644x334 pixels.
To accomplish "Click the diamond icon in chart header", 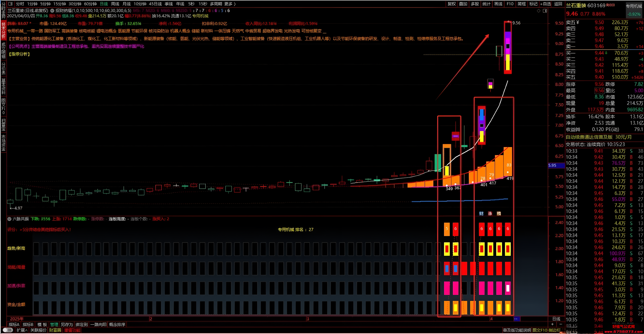I will pyautogui.click(x=539, y=11).
